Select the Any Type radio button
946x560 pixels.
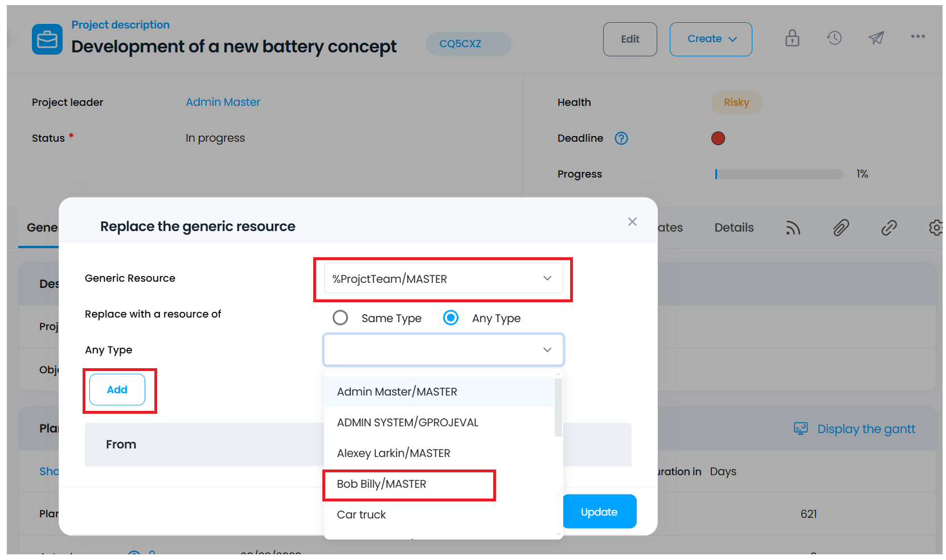click(451, 318)
